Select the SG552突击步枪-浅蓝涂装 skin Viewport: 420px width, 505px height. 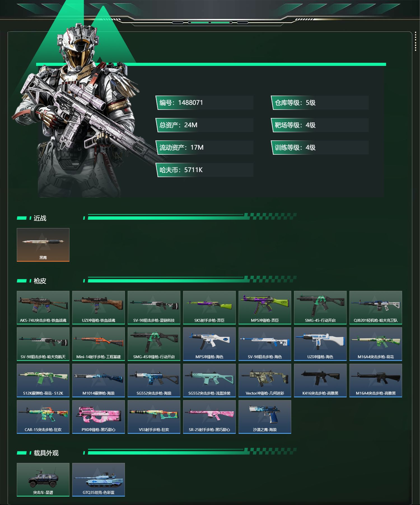coord(209,381)
